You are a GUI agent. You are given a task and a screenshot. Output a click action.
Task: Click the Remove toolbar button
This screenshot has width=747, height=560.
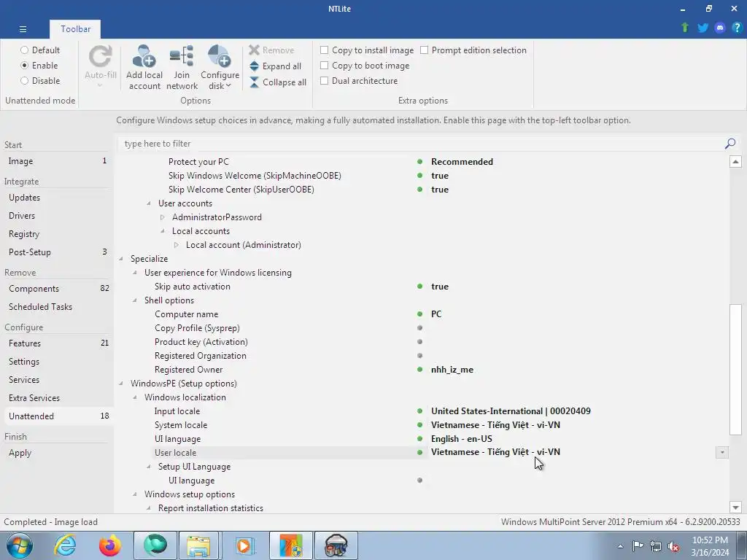[271, 50]
